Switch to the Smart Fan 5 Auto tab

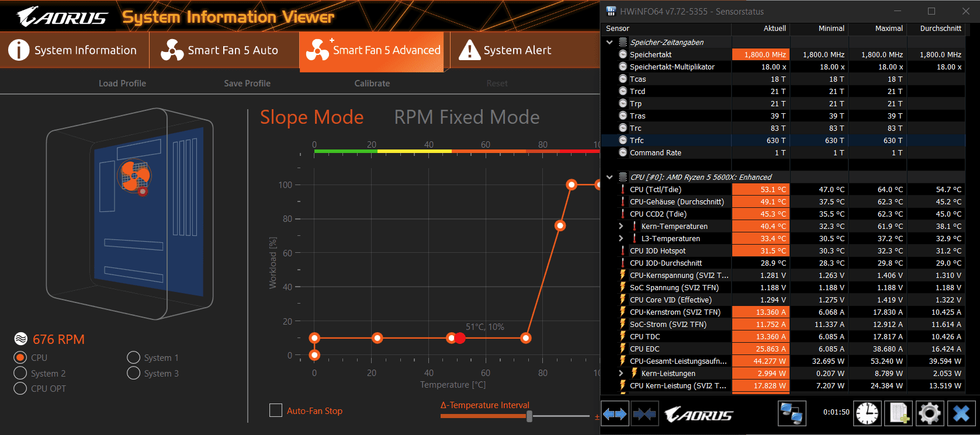click(x=224, y=50)
